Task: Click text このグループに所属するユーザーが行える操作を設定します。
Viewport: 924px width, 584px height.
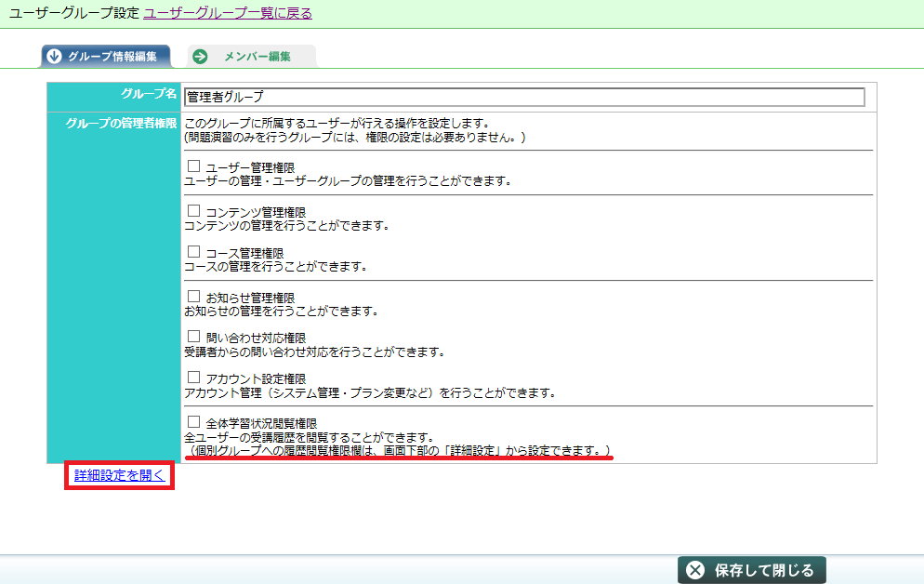Action: click(337, 123)
